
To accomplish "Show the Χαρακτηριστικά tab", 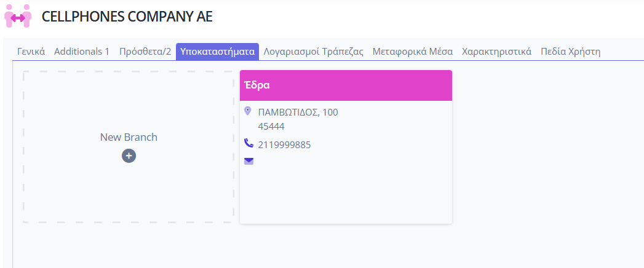I will click(x=496, y=52).
